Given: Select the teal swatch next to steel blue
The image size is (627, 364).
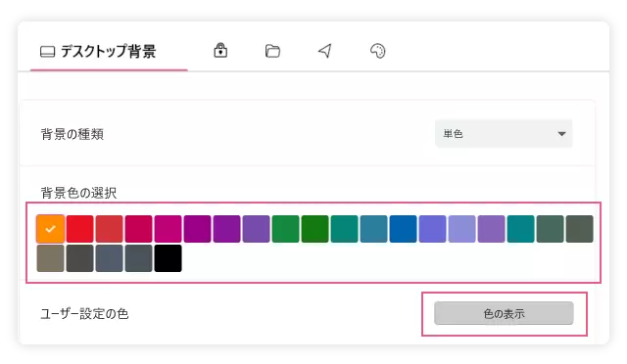Looking at the screenshot, I should click(344, 229).
